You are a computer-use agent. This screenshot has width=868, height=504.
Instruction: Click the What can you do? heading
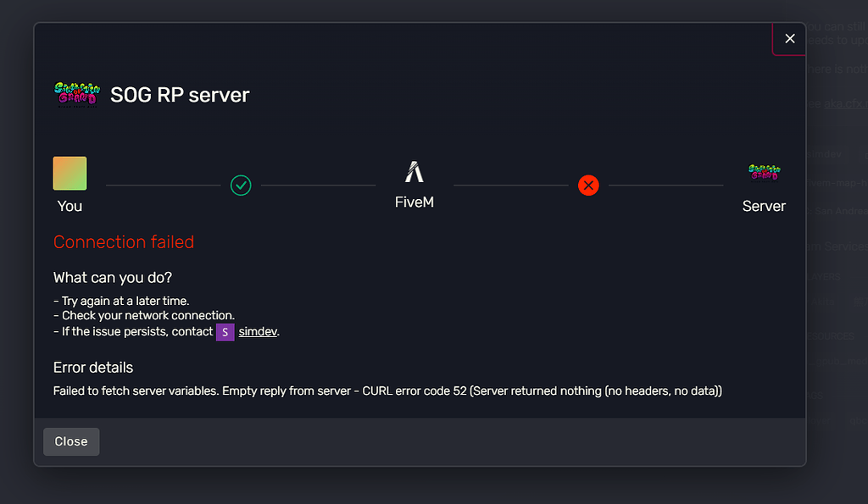[113, 278]
